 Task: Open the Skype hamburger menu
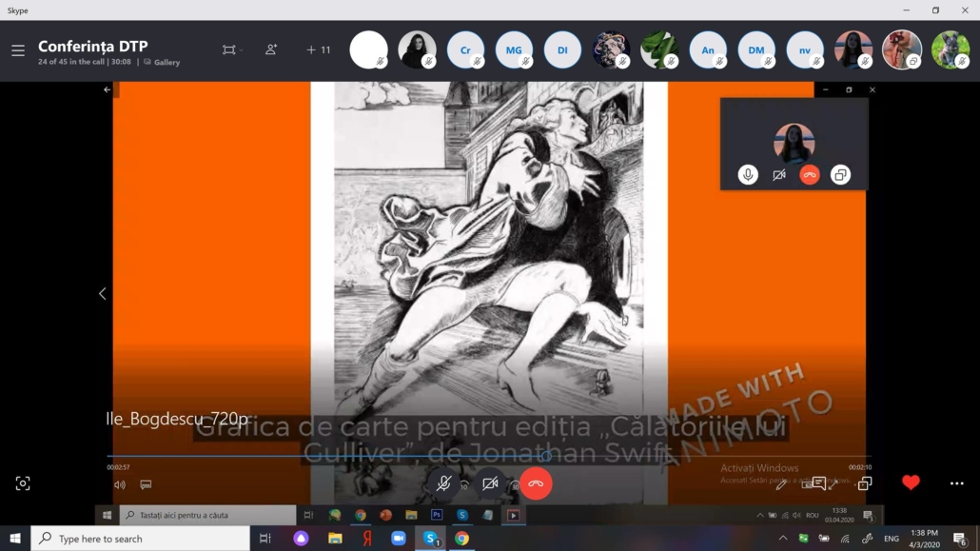[x=18, y=50]
